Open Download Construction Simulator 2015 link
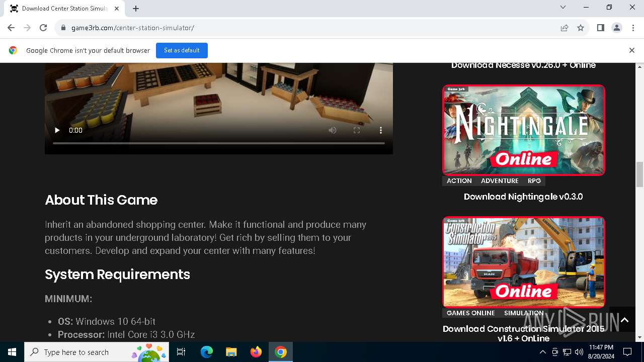The width and height of the screenshot is (644, 362). pos(523,334)
